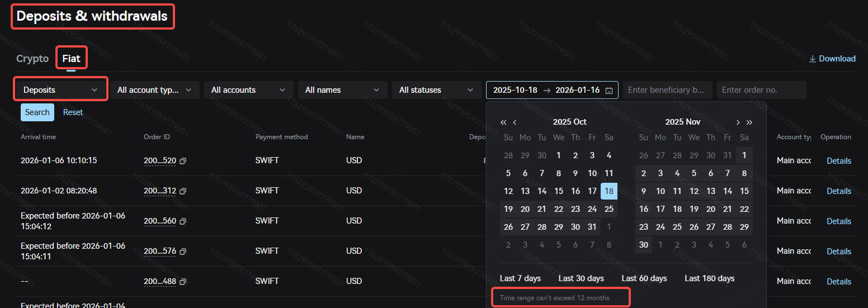The height and width of the screenshot is (308, 868).
Task: Open the All names dropdown
Action: [x=342, y=90]
